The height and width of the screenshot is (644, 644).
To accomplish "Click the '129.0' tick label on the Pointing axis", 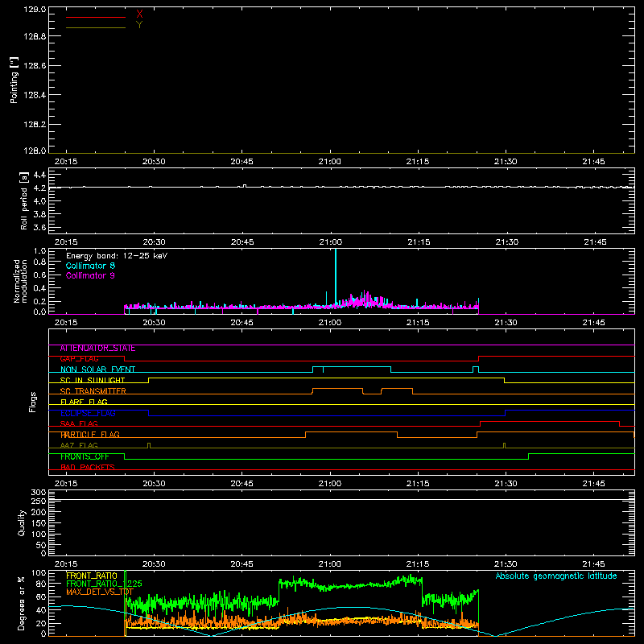I will pyautogui.click(x=35, y=9).
